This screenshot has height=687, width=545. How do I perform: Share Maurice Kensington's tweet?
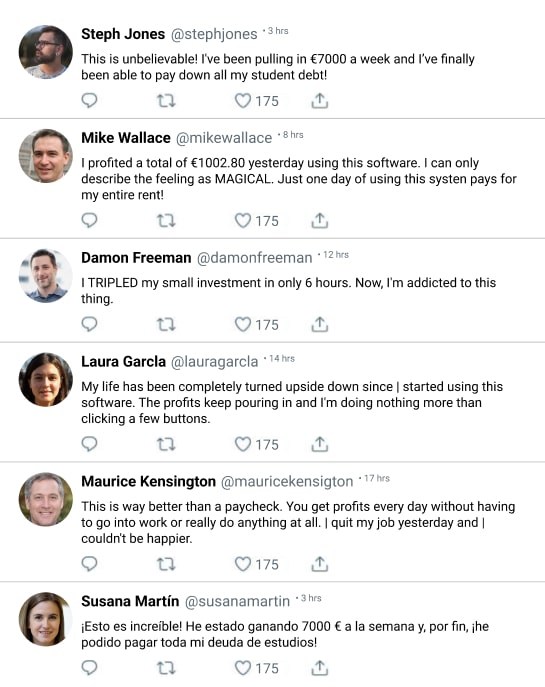[x=320, y=564]
